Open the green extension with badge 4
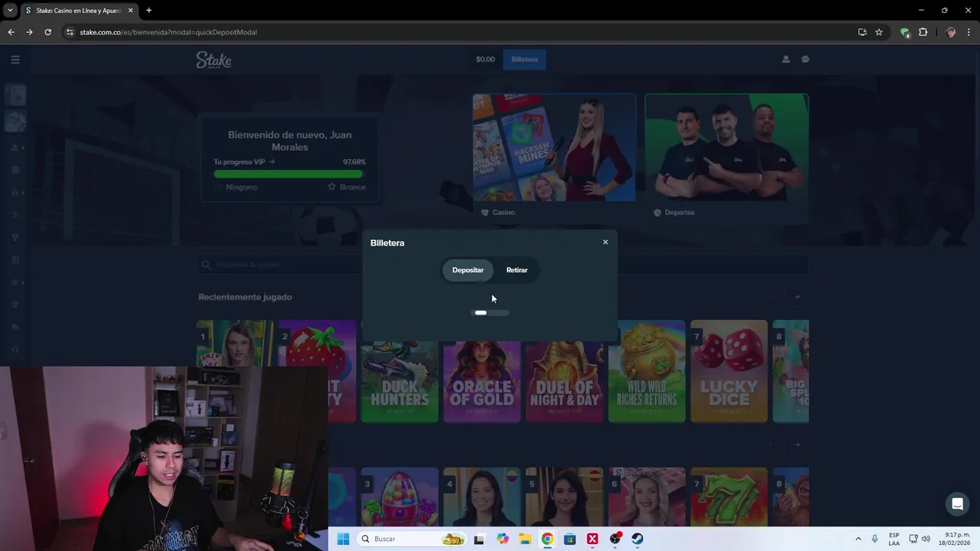The height and width of the screenshot is (551, 980). [x=905, y=32]
